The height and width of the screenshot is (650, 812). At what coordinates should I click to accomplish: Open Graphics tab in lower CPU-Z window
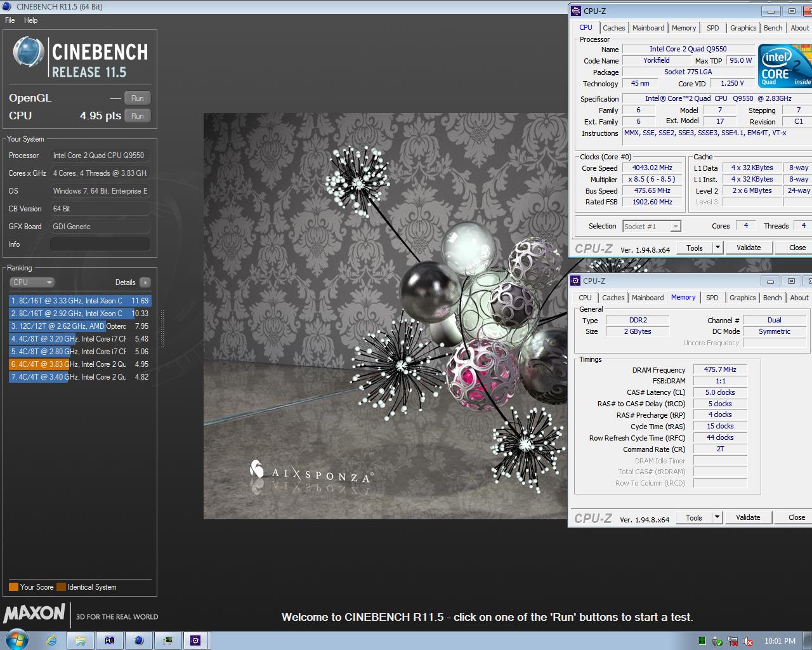(743, 298)
